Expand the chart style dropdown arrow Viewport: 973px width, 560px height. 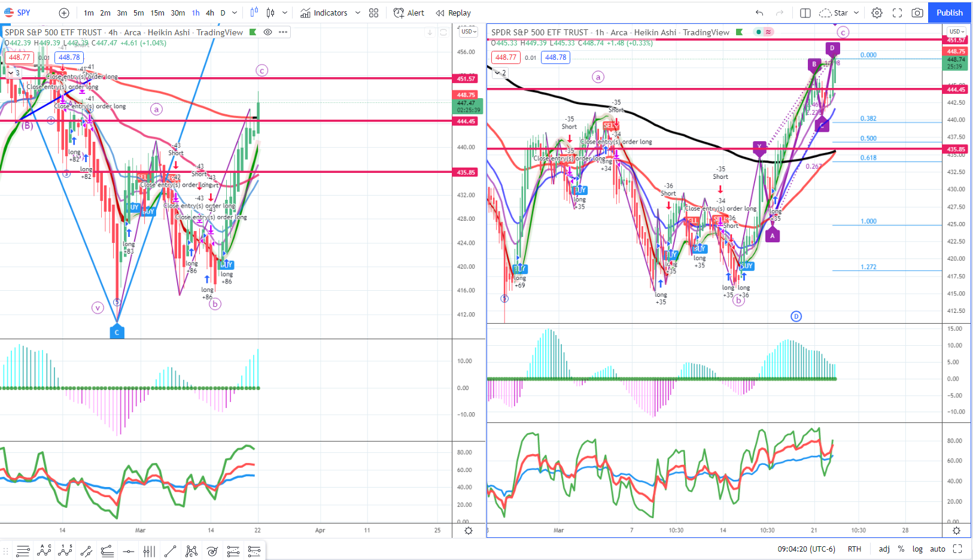coord(285,13)
